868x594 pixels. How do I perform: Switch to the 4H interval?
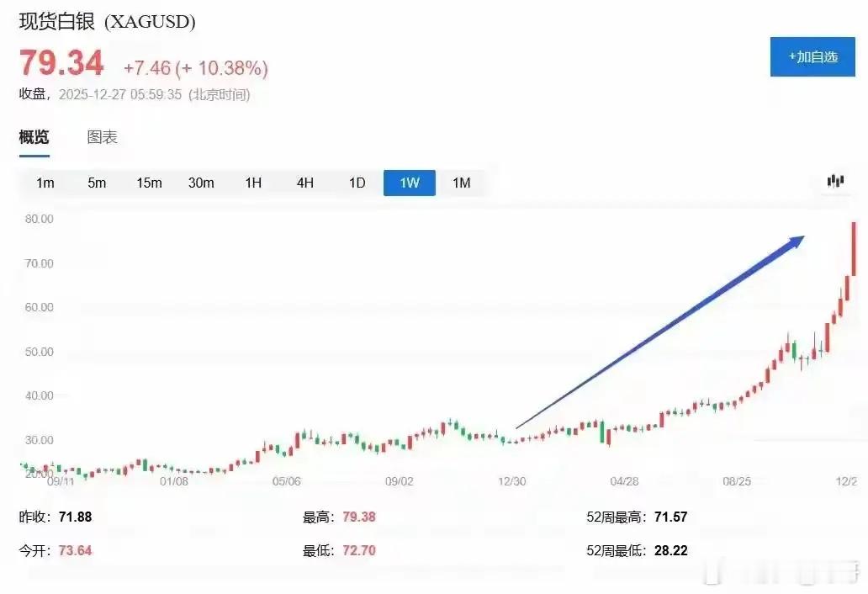tap(304, 183)
